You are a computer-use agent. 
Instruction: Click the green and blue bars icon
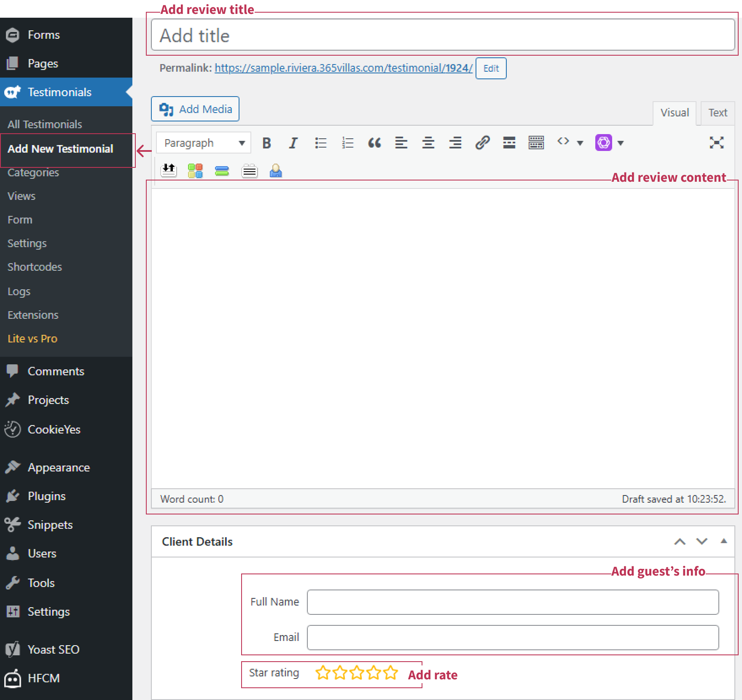(222, 171)
